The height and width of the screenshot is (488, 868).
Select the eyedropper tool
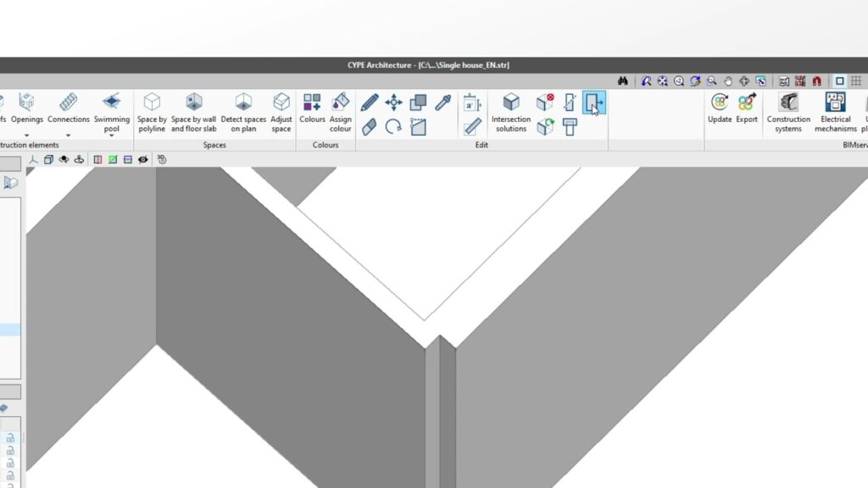click(442, 103)
